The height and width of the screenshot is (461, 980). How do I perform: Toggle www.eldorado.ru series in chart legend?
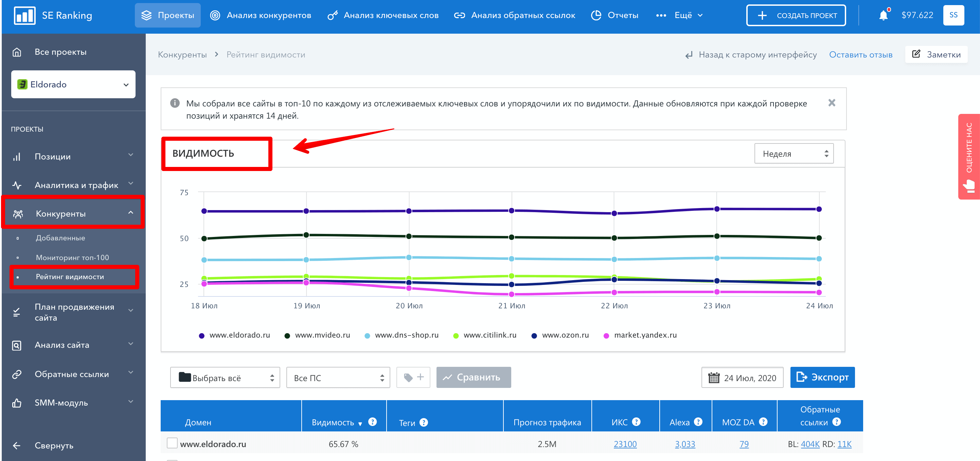234,335
